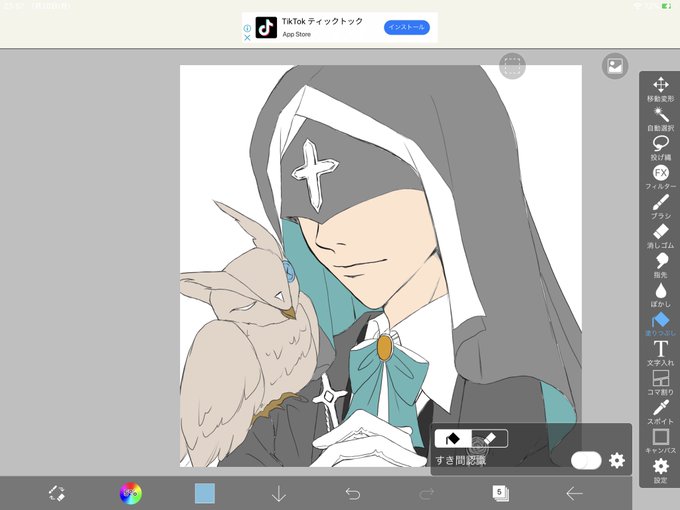The width and height of the screenshot is (680, 510).
Task: Select the 移動変形 transform tool
Action: [660, 89]
